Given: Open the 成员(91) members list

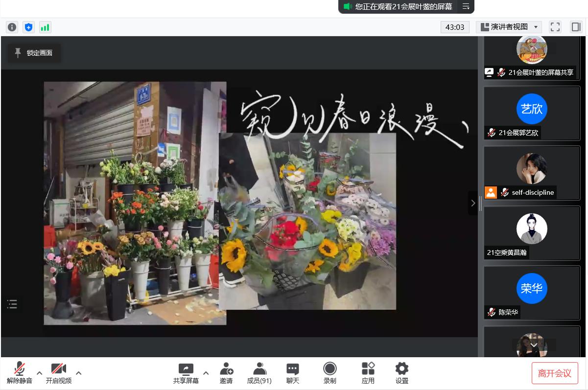Looking at the screenshot, I should coord(259,373).
